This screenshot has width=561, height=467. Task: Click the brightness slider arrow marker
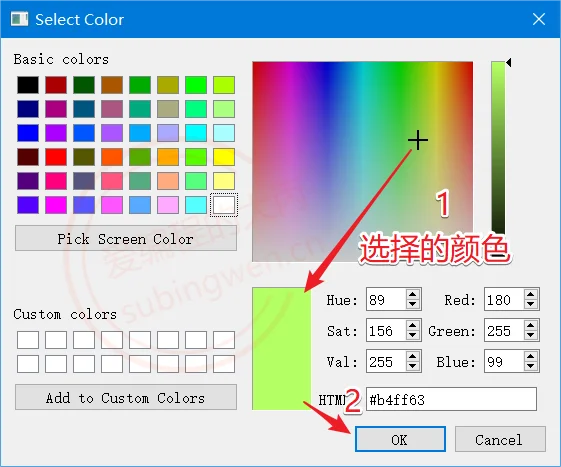click(x=508, y=63)
